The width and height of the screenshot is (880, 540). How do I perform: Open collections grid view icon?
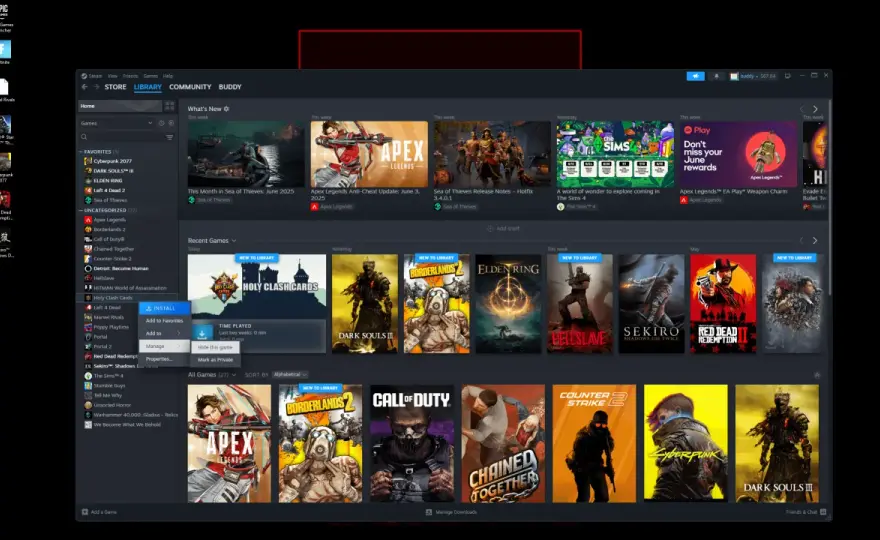169,106
